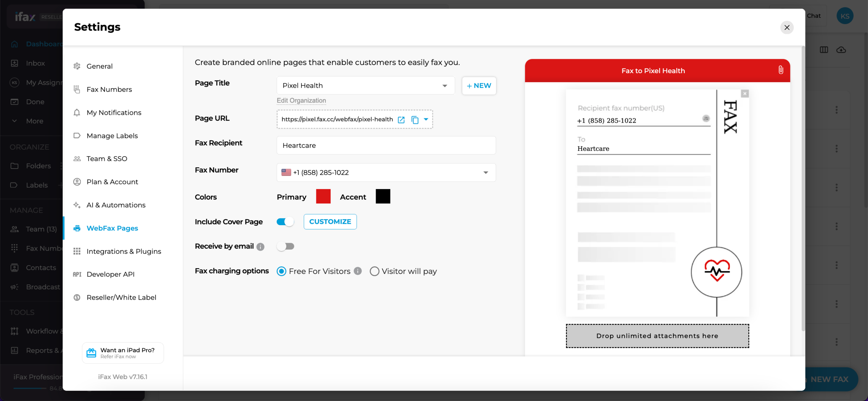Click the WebFax Pages sidebar icon
Screen dimensions: 868x401
[x=77, y=228]
